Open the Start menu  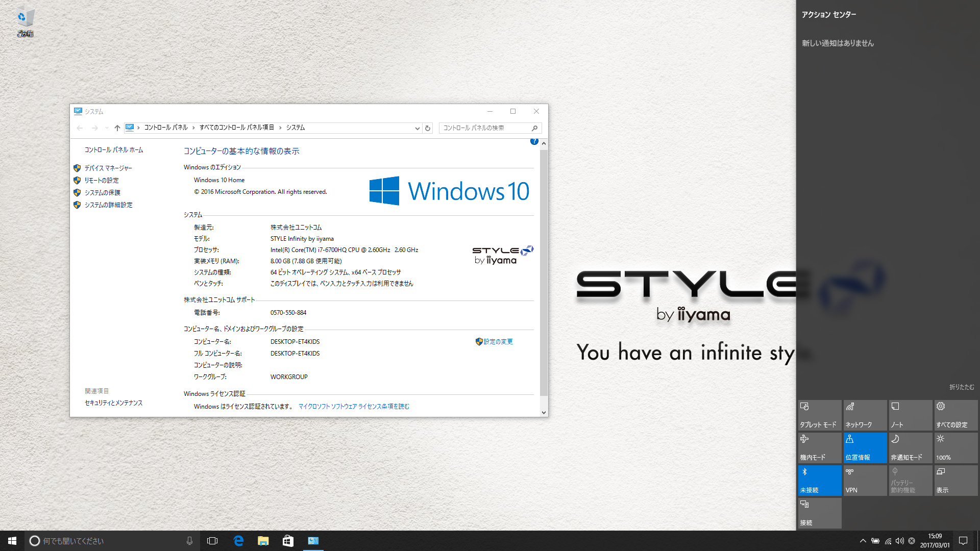coord(12,541)
